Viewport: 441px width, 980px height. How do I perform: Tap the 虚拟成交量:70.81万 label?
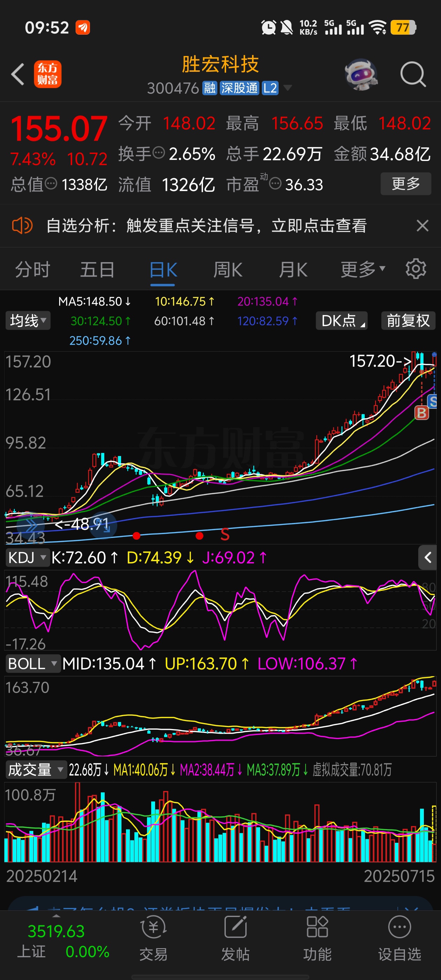[x=352, y=770]
